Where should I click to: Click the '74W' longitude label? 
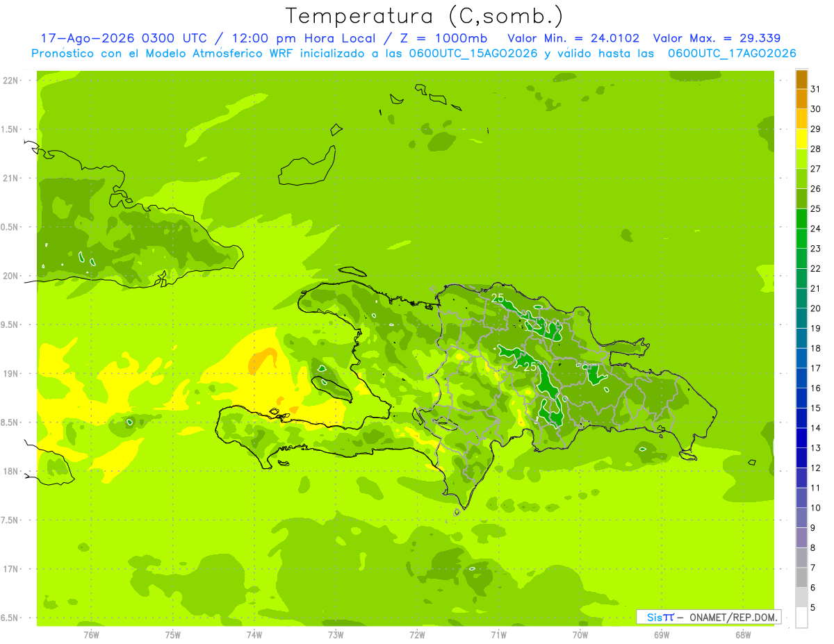254,635
